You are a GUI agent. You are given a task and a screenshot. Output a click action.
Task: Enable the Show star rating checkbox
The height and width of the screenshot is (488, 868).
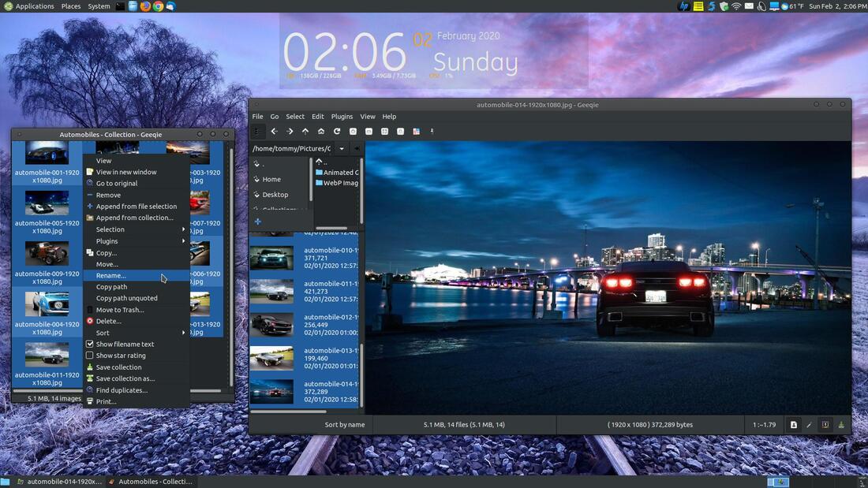[x=90, y=356]
